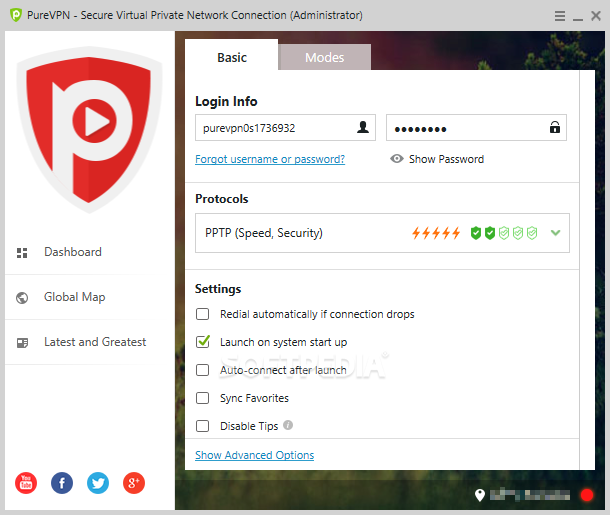Screen dimensions: 610x515
Task: Click the green security rating shields
Action: [x=504, y=233]
